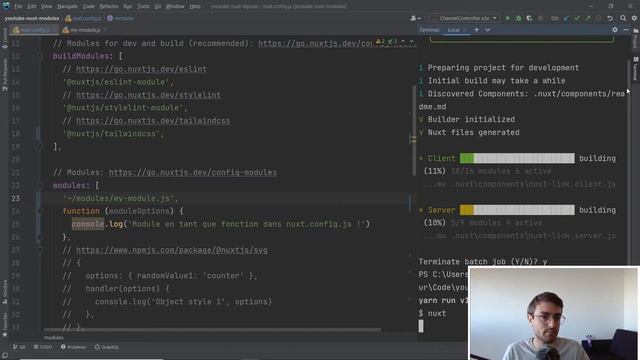Open IDE settings gear in main toolbar

point(634,18)
